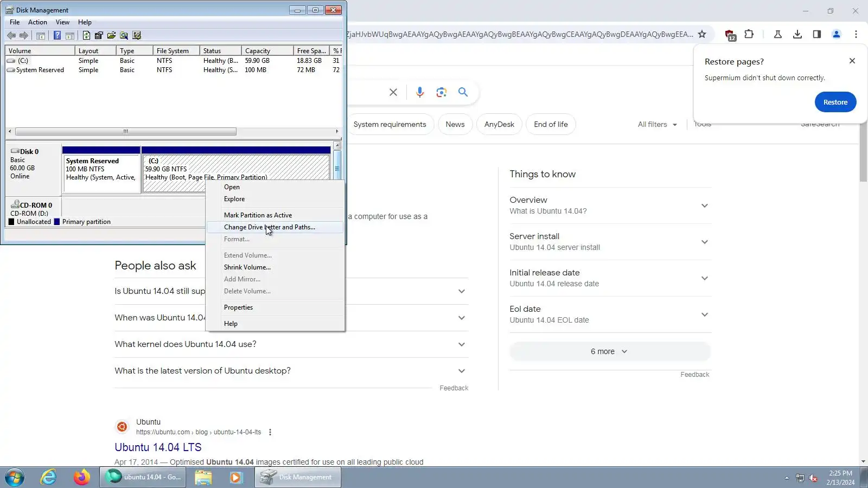Click the Feedback link under Things to know
The width and height of the screenshot is (868, 488).
point(695,375)
